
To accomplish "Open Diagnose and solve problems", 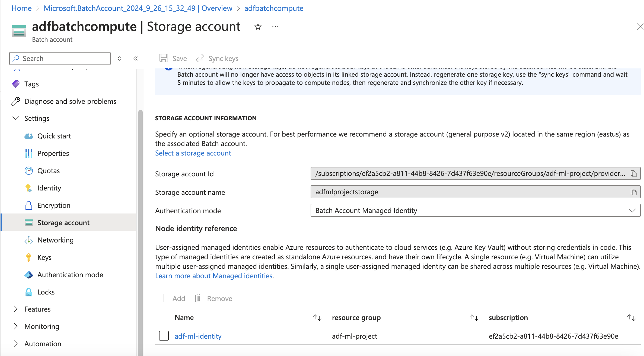I will 70,101.
